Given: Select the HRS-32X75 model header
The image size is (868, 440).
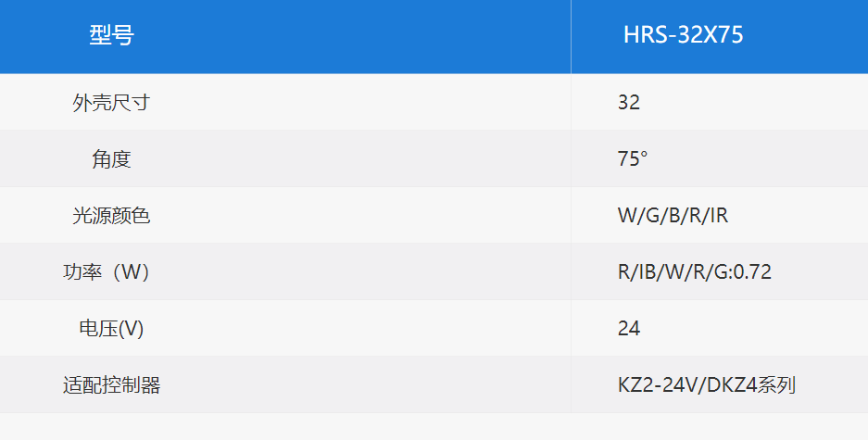Looking at the screenshot, I should pyautogui.click(x=683, y=35).
